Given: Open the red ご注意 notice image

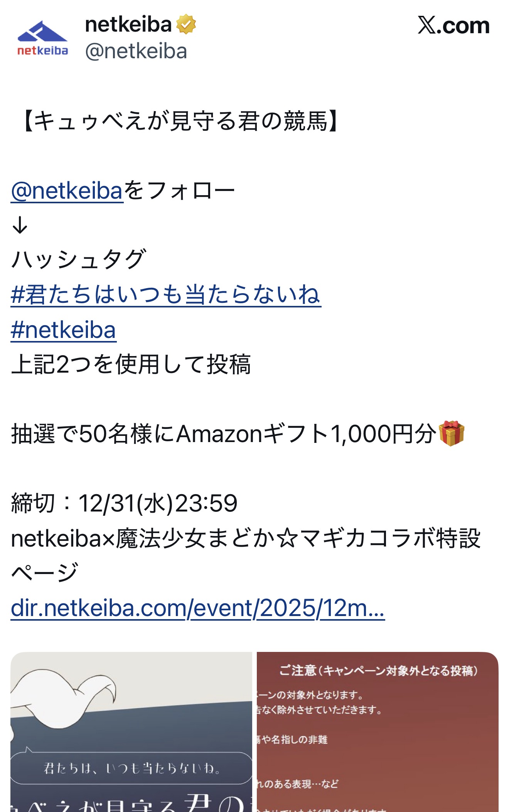Looking at the screenshot, I should 378,731.
